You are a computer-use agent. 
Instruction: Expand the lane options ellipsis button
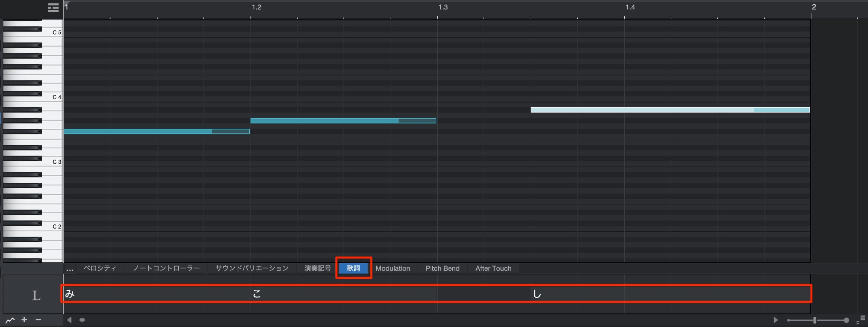[x=70, y=269]
